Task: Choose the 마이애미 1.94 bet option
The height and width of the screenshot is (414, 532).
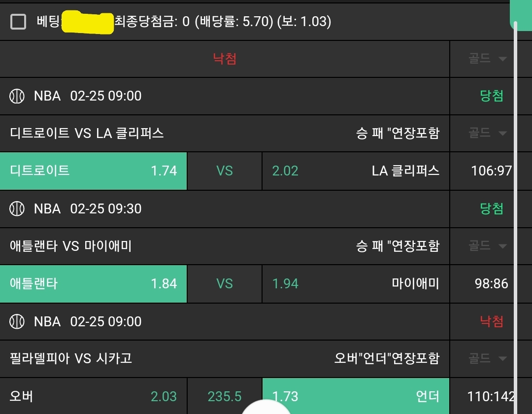Action: point(356,284)
